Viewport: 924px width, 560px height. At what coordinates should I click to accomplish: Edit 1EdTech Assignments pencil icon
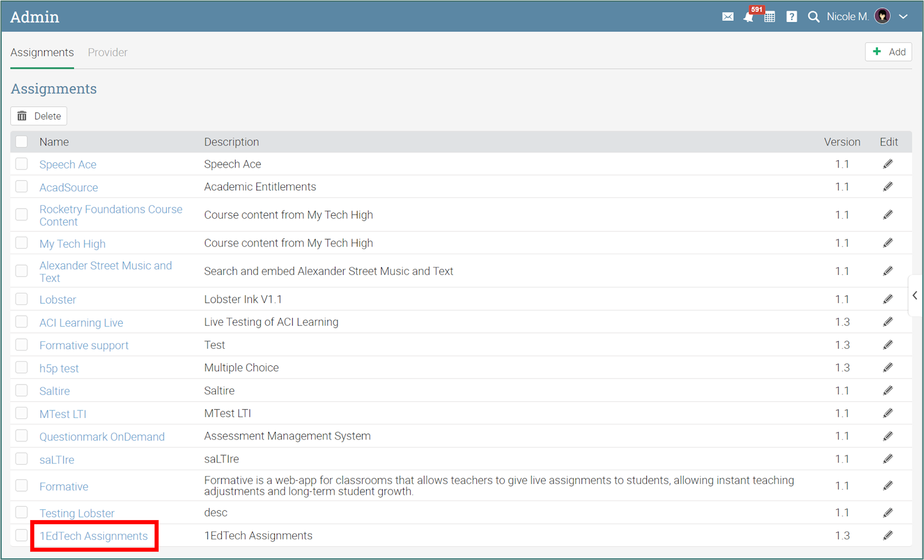(x=888, y=535)
